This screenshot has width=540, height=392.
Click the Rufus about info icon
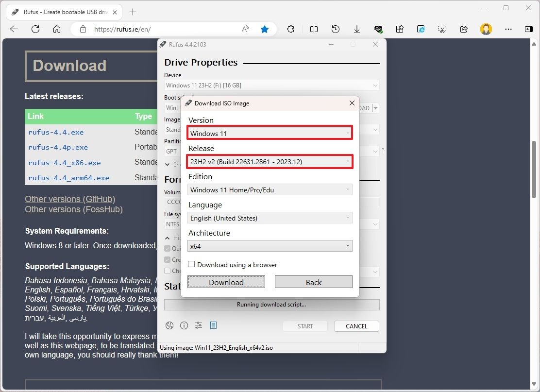[184, 325]
